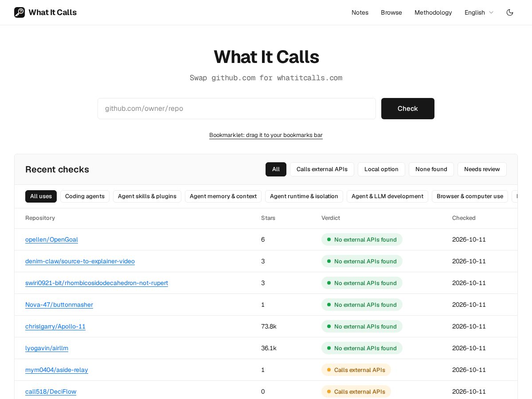Select the Coding agents category

[85, 196]
